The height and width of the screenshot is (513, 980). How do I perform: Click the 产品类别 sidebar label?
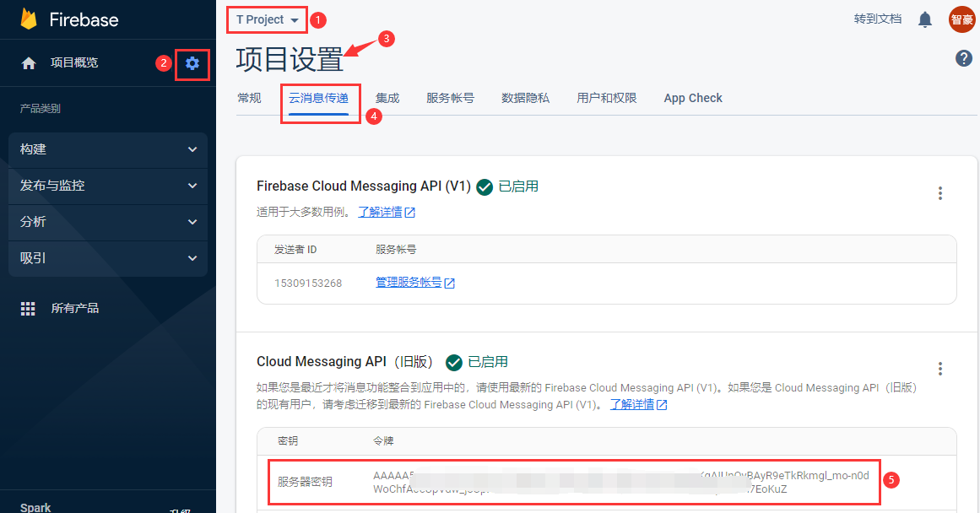(40, 109)
